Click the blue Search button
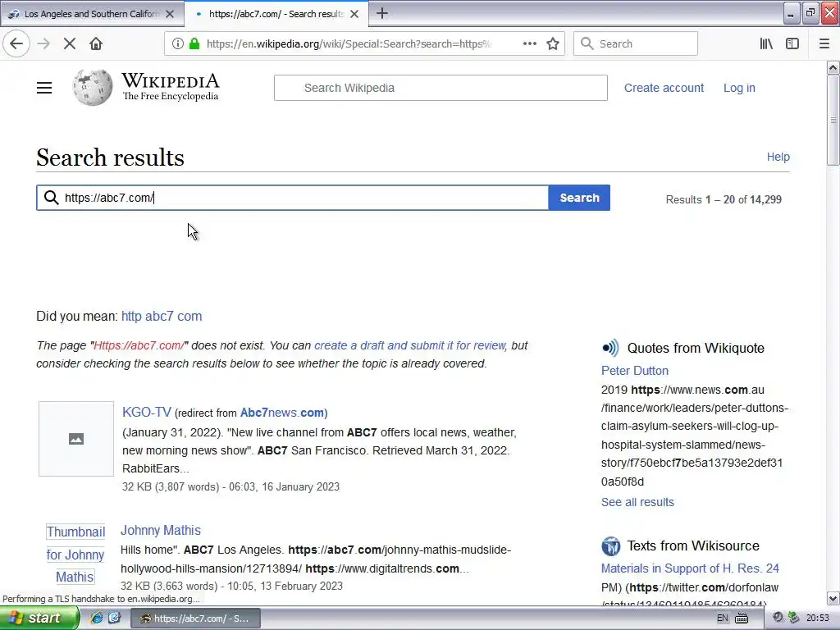The width and height of the screenshot is (840, 630). pyautogui.click(x=579, y=198)
